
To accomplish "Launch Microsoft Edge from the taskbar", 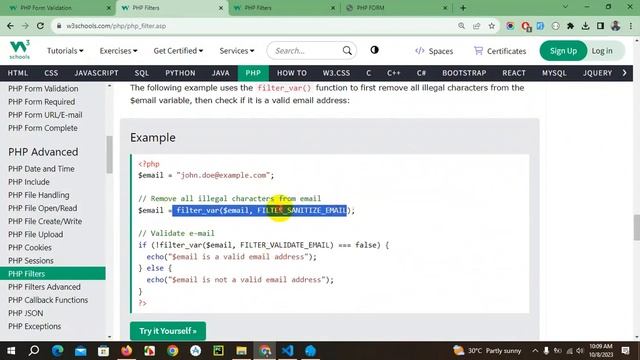I will pos(58,351).
